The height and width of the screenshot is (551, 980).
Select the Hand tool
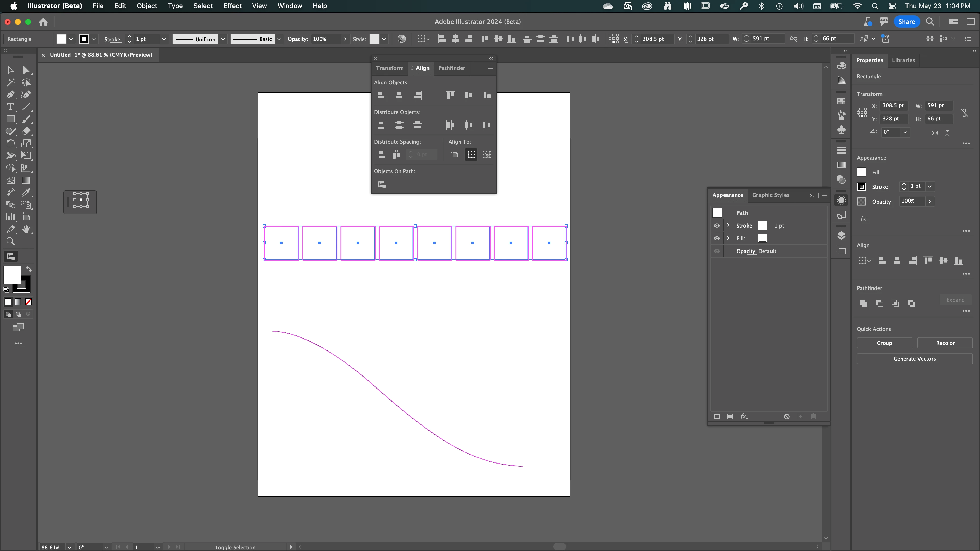coord(26,229)
